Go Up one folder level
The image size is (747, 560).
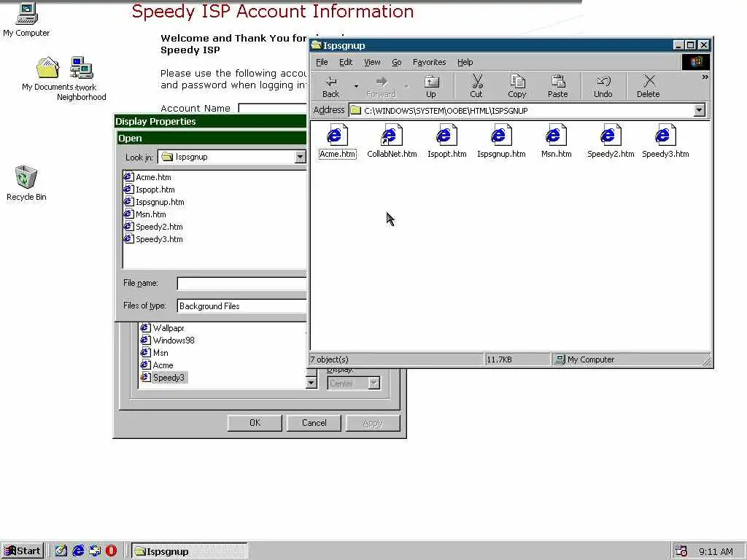click(431, 86)
